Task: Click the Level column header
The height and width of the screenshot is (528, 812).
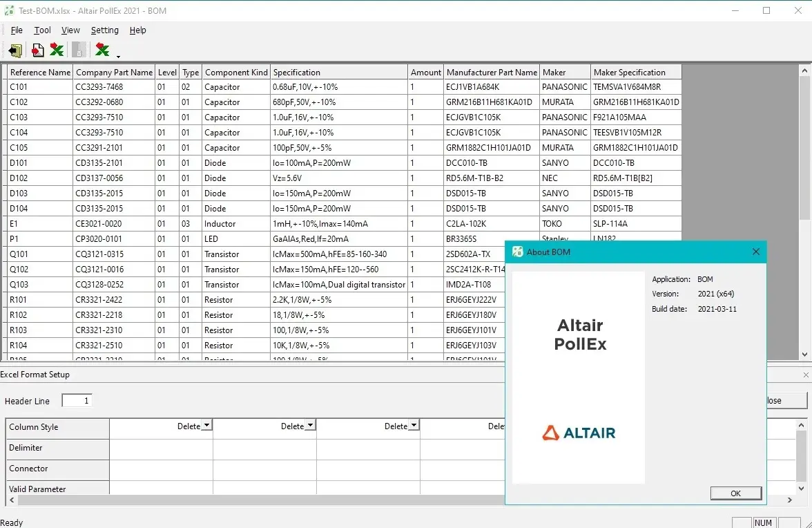Action: tap(167, 72)
